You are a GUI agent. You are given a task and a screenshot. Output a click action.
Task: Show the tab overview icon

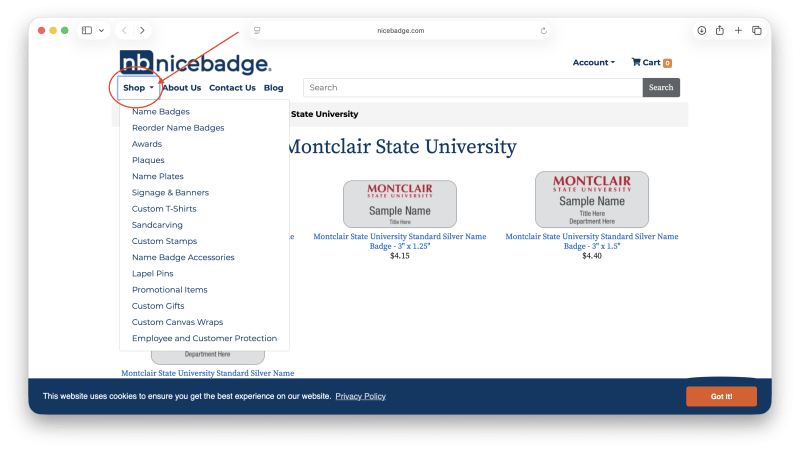point(757,31)
